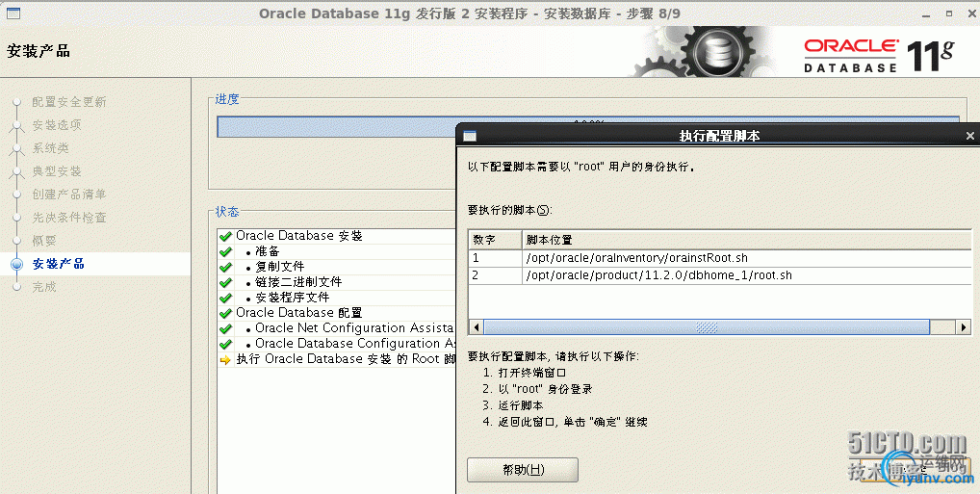Click the 概要 step in sidebar
Screen dimensions: 980x494
44,241
